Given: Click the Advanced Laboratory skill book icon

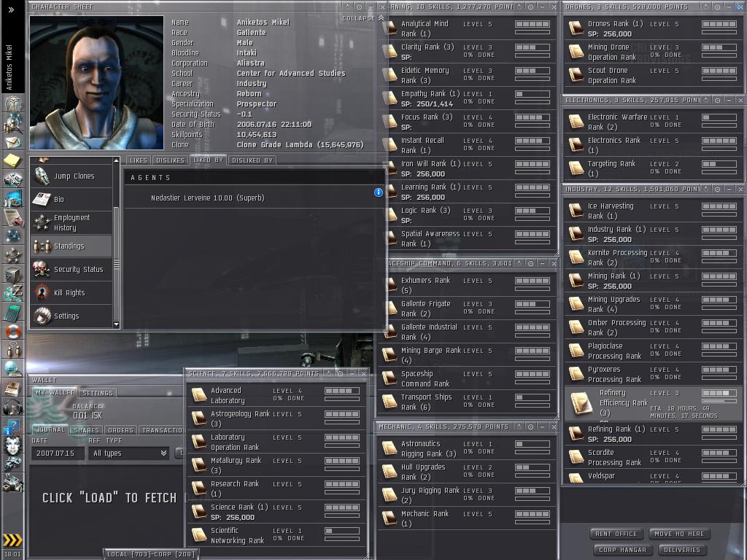Looking at the screenshot, I should click(199, 395).
